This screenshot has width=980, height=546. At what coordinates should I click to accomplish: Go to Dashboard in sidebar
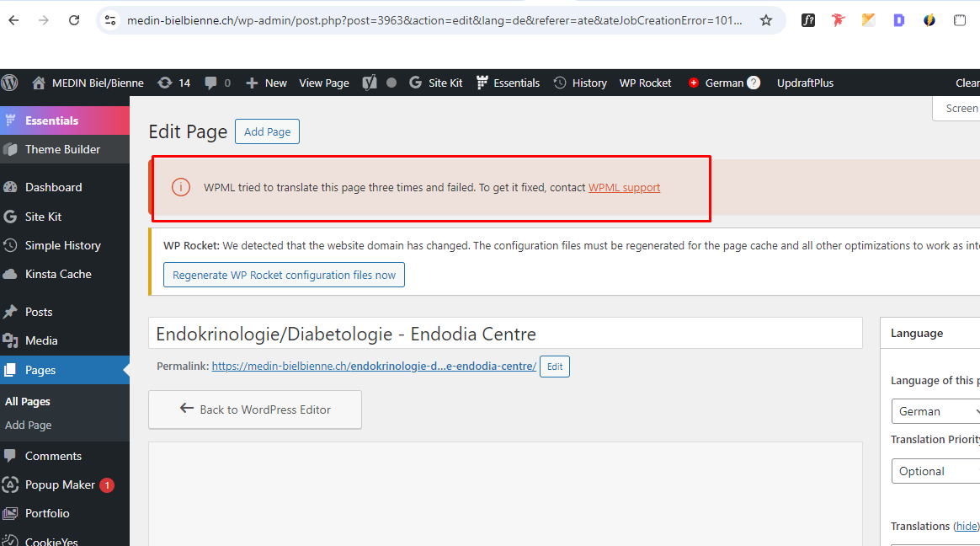[x=64, y=187]
